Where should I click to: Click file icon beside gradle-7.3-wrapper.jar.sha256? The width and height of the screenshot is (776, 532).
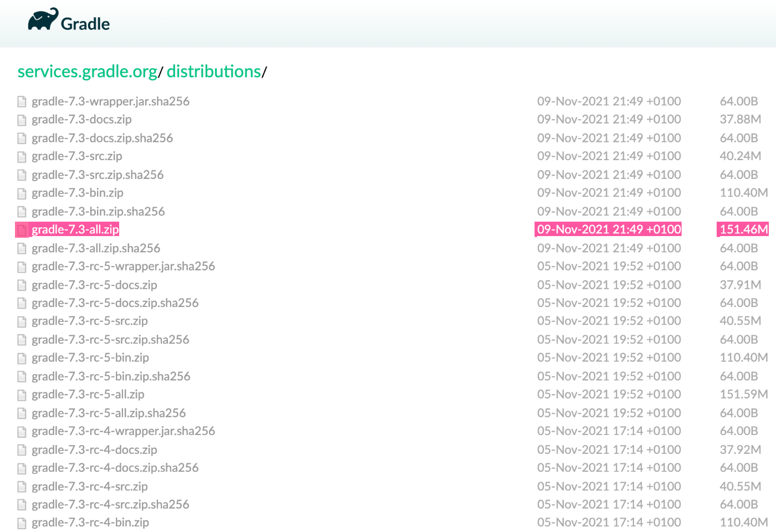tap(22, 101)
